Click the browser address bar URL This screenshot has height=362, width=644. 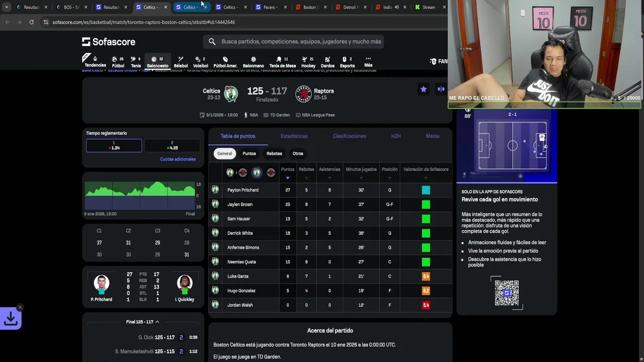[x=143, y=22]
